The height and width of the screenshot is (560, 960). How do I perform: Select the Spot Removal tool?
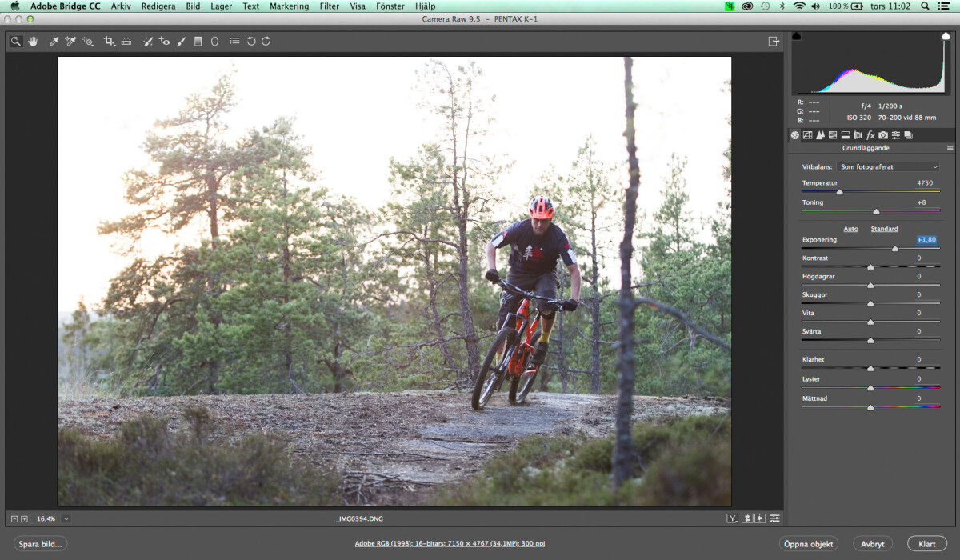148,41
